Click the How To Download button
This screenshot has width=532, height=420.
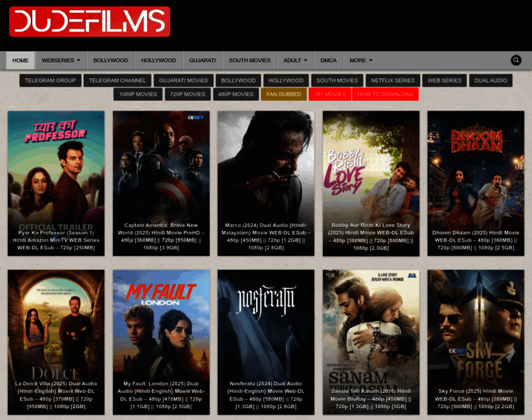tap(385, 94)
